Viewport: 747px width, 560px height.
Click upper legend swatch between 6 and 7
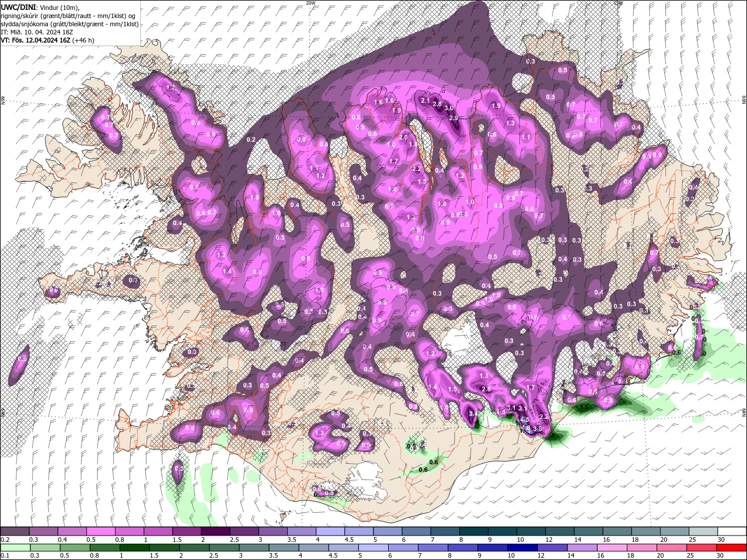pyautogui.click(x=416, y=531)
